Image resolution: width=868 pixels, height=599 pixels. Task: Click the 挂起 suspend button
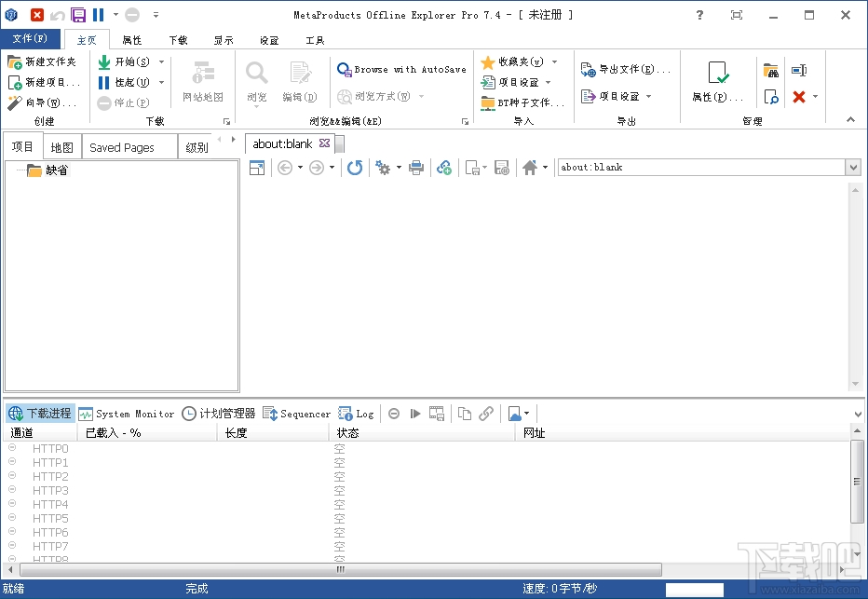coord(124,82)
